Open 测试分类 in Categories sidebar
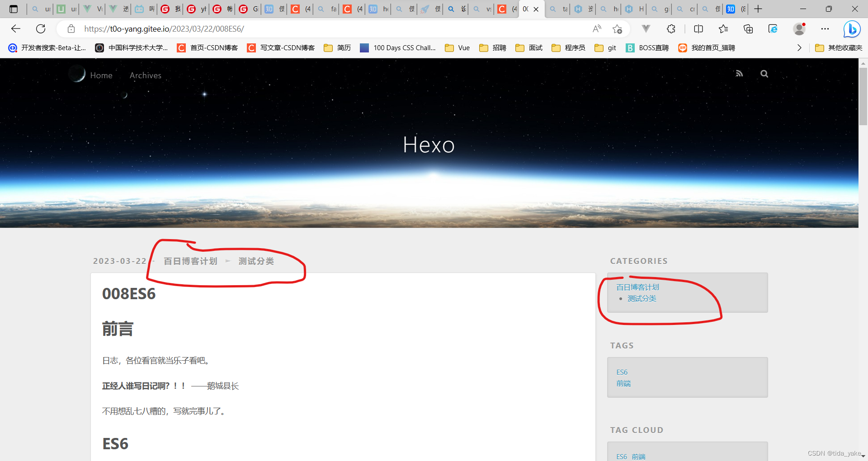This screenshot has width=868, height=461. (x=642, y=298)
